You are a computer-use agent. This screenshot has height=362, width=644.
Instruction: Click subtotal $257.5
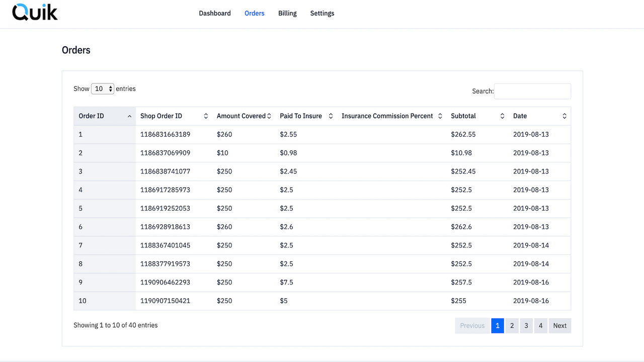coord(461,282)
